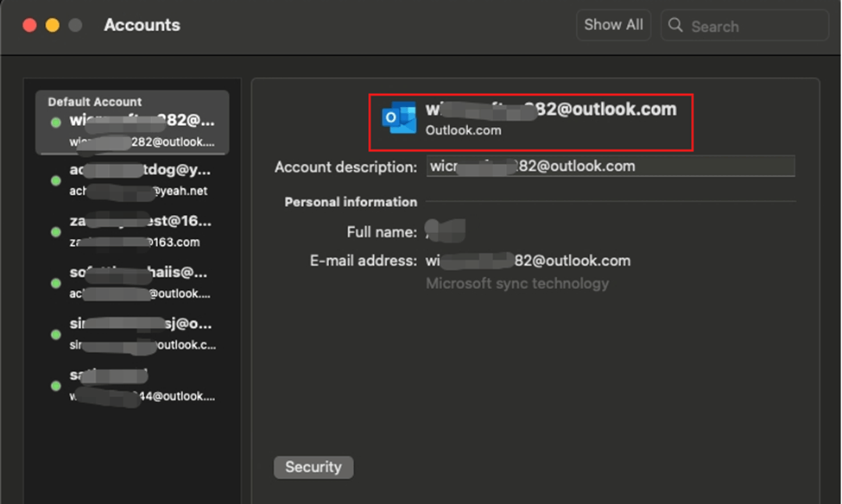Screen dimensions: 842x504
Task: Close the Accounts window with red button
Action: click(29, 25)
